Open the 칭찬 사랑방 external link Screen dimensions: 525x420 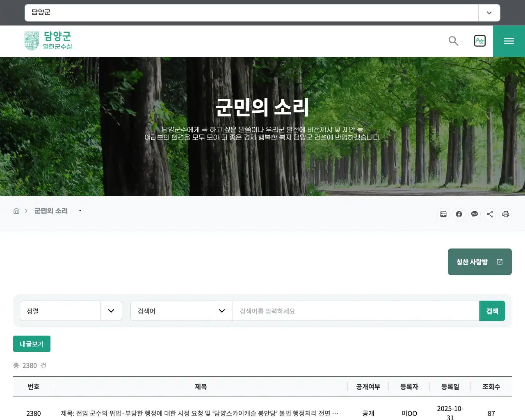(479, 262)
